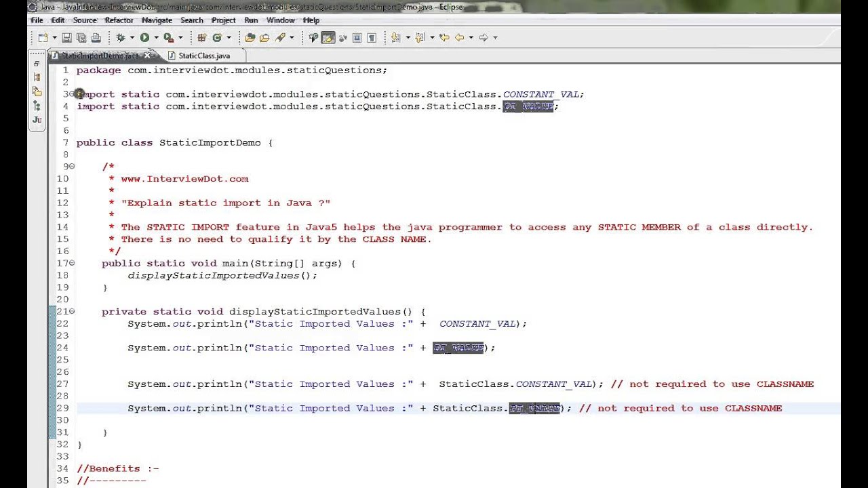This screenshot has width=868, height=488.
Task: Open the Debug configurations dropdown arrow
Action: click(x=132, y=37)
